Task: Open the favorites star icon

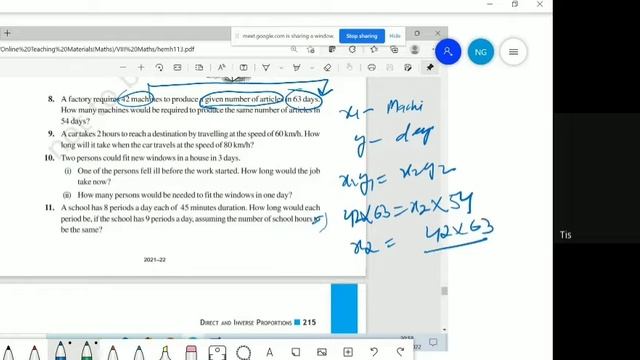Action: pos(374,49)
